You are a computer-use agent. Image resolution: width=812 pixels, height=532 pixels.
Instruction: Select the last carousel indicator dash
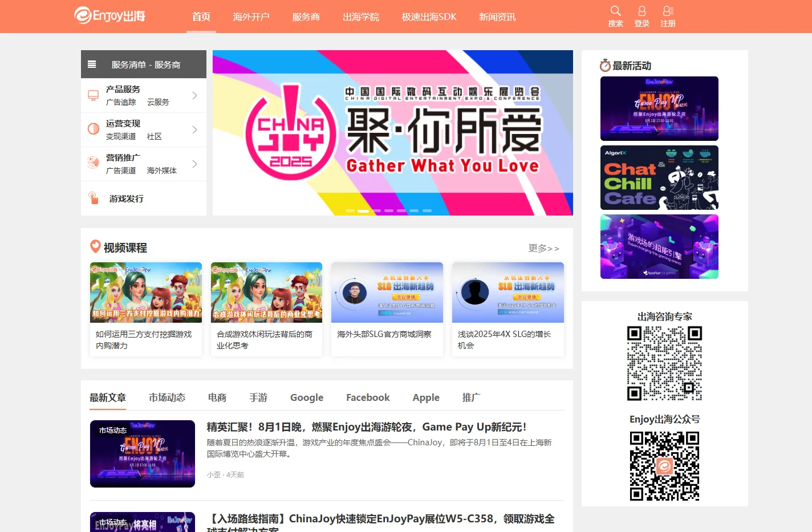click(x=427, y=210)
